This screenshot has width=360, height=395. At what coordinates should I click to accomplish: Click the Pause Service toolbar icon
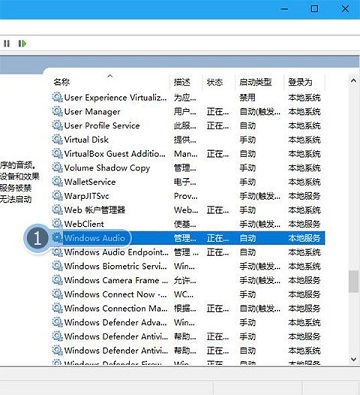[7, 43]
